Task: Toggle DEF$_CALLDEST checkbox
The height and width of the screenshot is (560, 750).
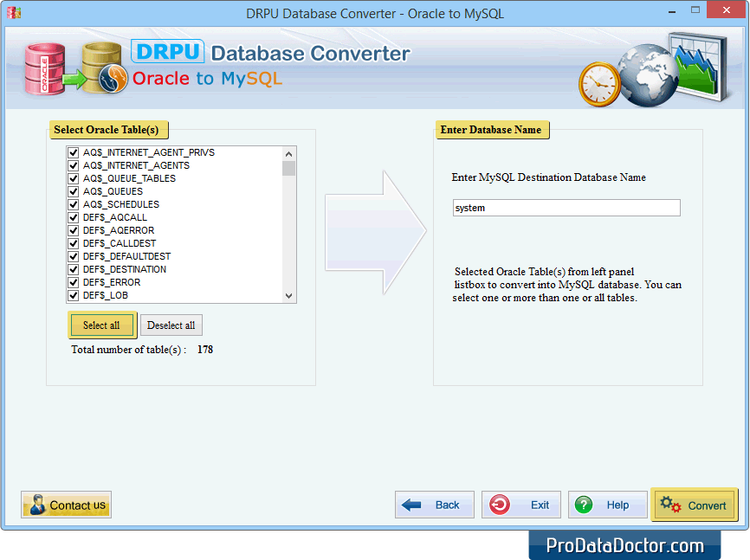Action: point(74,243)
